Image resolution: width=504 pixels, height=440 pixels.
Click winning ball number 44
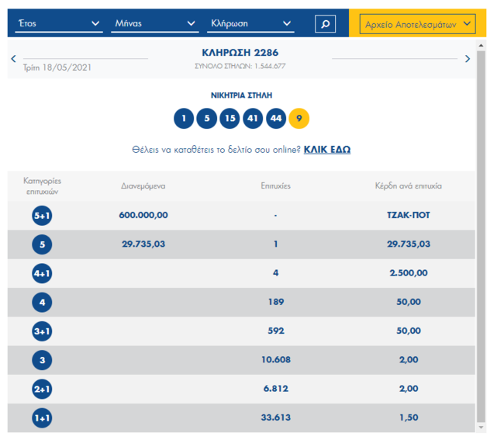pyautogui.click(x=276, y=119)
